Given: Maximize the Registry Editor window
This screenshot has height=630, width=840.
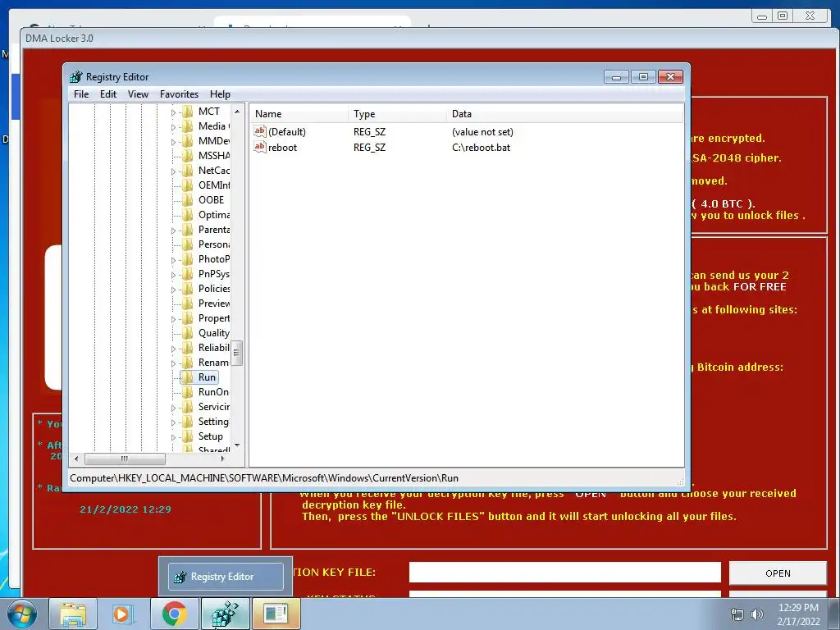Looking at the screenshot, I should [643, 77].
